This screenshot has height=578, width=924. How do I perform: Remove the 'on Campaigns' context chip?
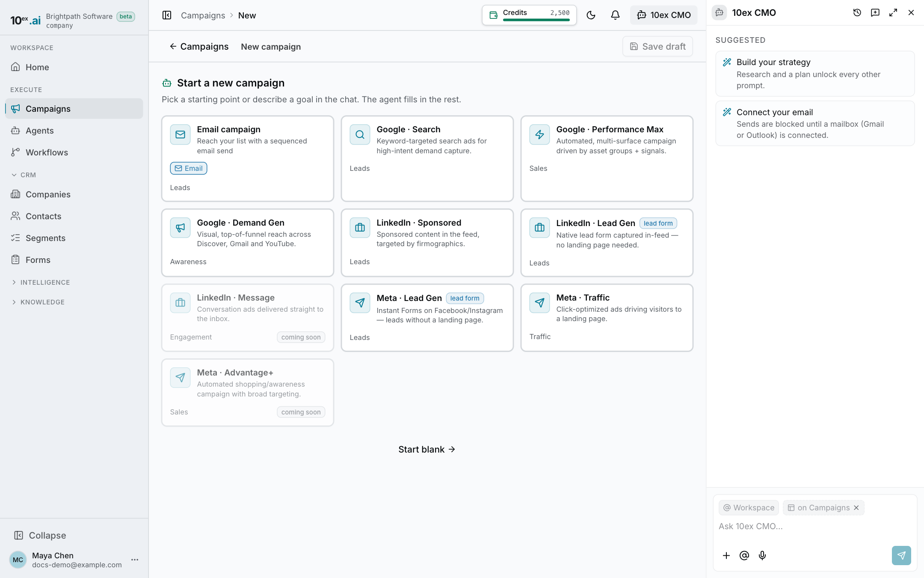[856, 508]
